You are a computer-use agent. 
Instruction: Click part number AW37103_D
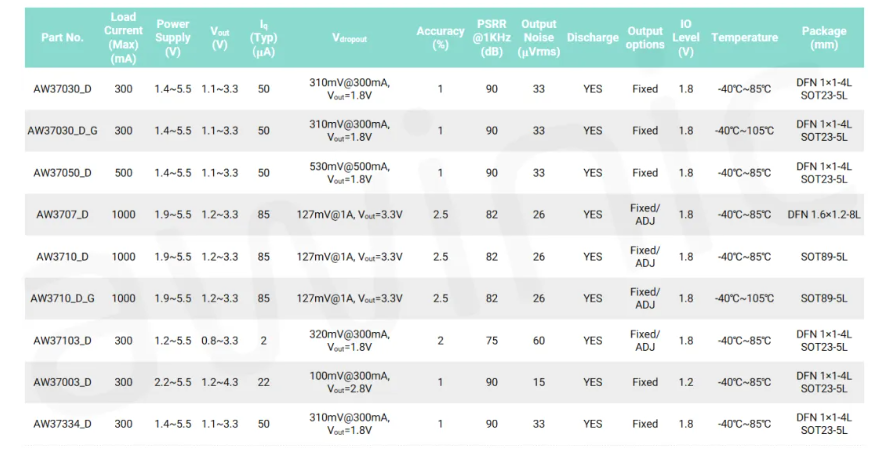click(x=62, y=341)
